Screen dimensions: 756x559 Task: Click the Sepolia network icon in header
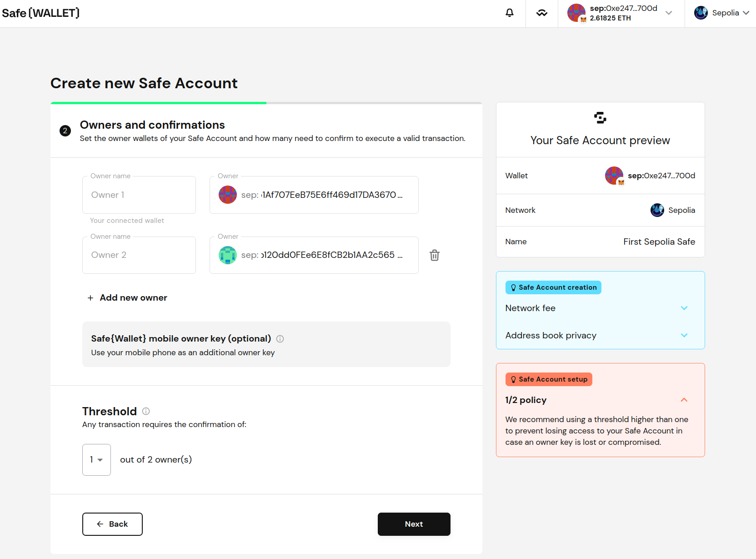point(701,13)
